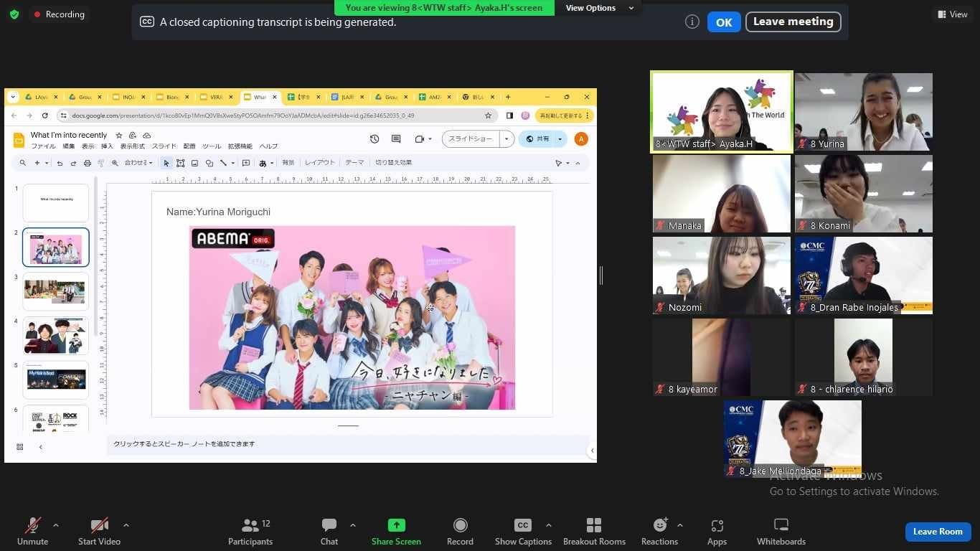
Task: Open the Participants panel
Action: [x=250, y=531]
